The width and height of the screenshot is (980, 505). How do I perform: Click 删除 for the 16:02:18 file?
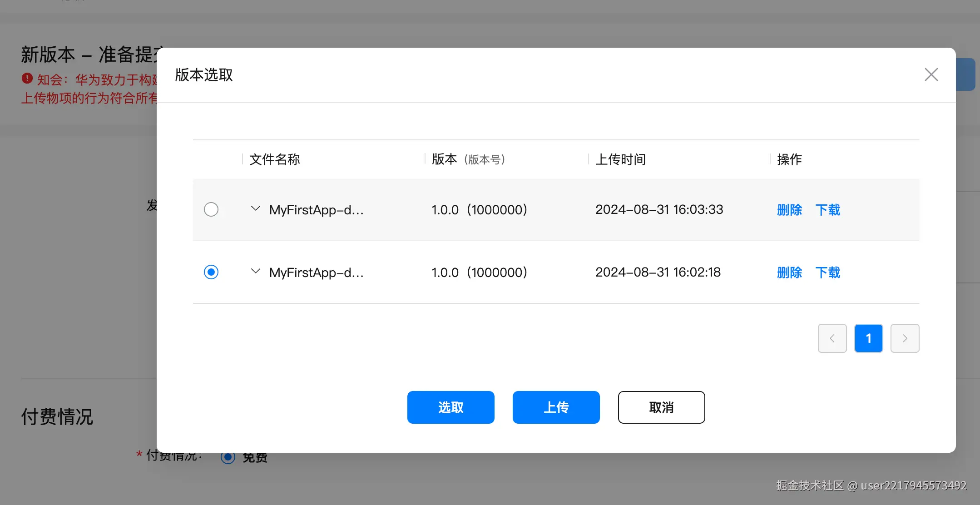[789, 272]
